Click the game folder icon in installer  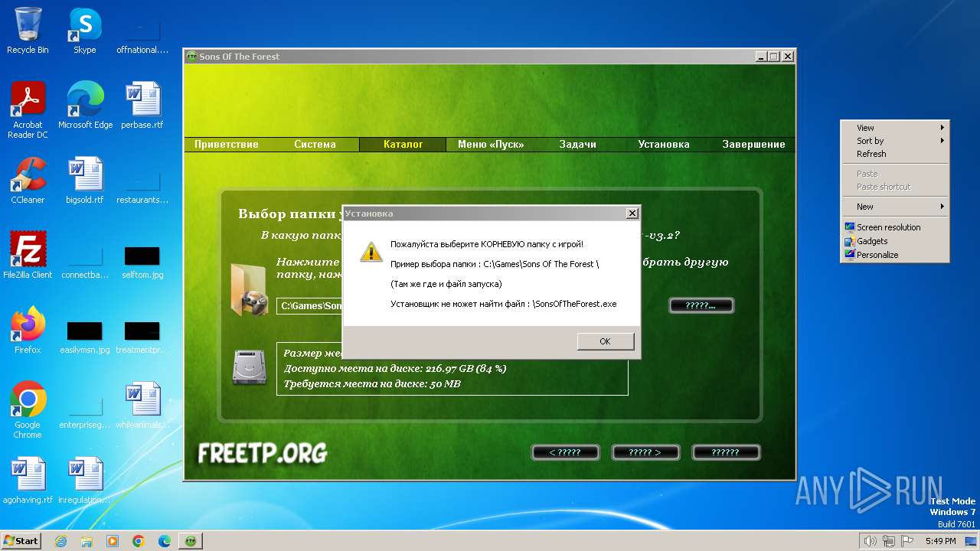(x=249, y=290)
